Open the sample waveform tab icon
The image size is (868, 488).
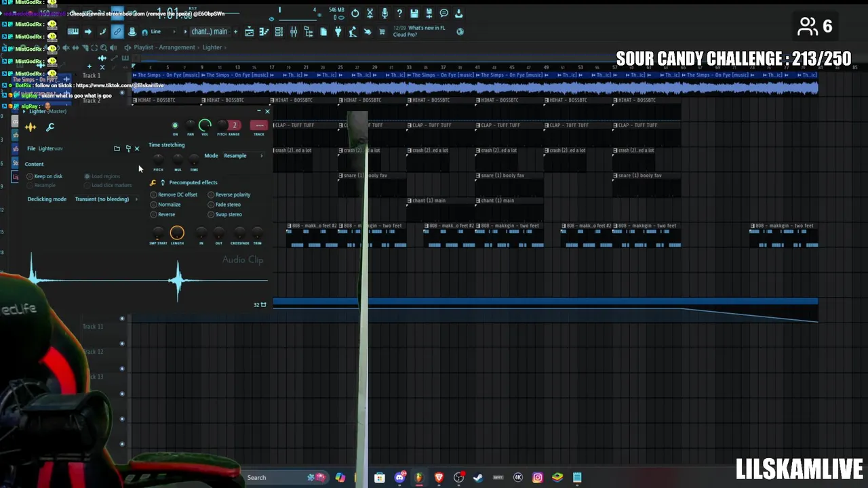click(31, 127)
